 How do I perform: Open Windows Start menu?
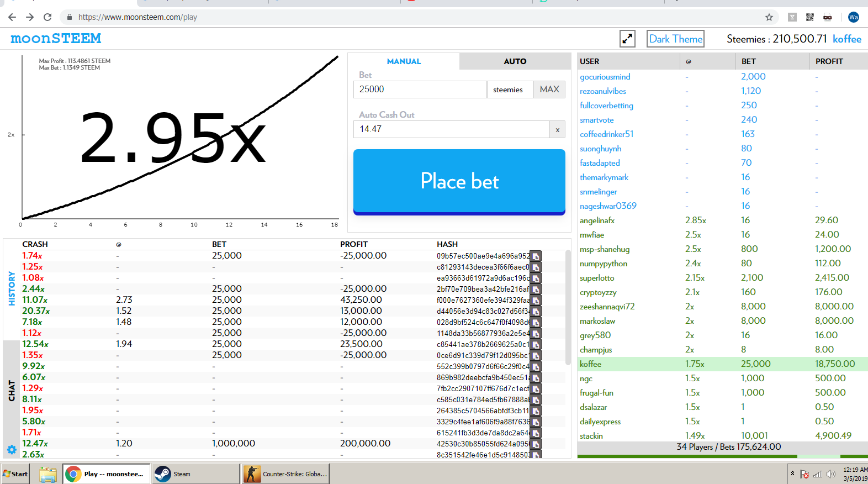tap(15, 474)
